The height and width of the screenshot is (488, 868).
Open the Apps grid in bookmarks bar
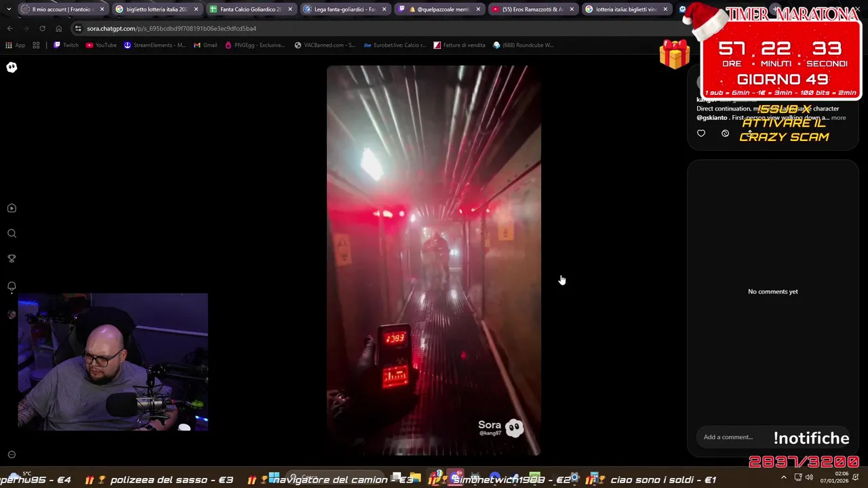pyautogui.click(x=15, y=45)
